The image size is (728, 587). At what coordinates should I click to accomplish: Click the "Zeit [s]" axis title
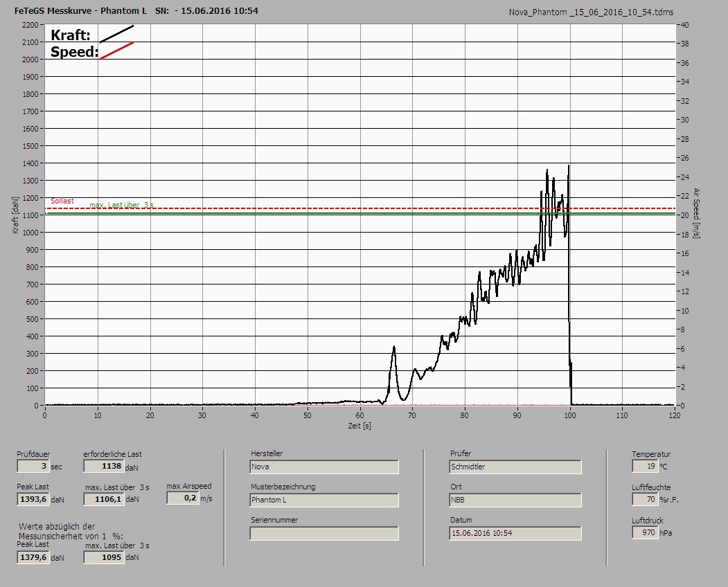tap(359, 426)
